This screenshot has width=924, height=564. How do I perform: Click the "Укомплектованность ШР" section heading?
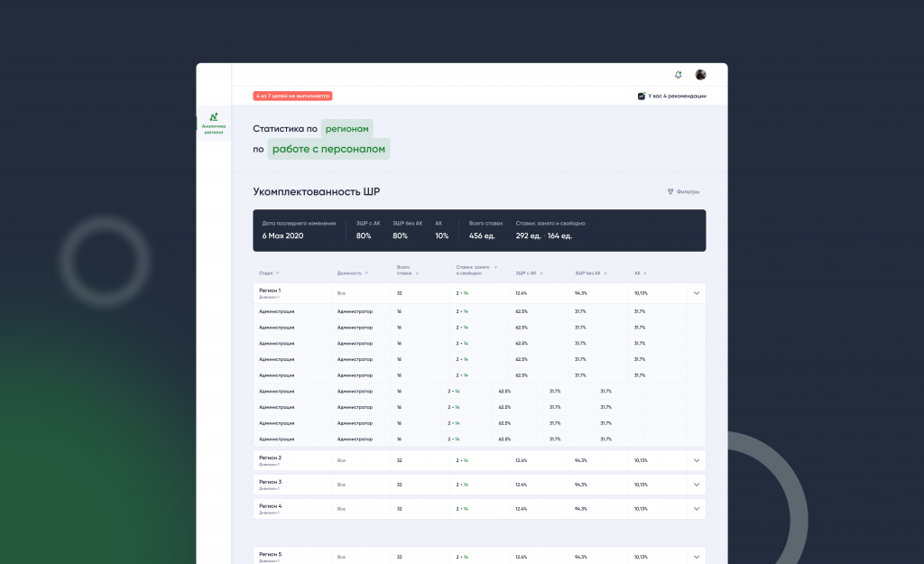(317, 191)
